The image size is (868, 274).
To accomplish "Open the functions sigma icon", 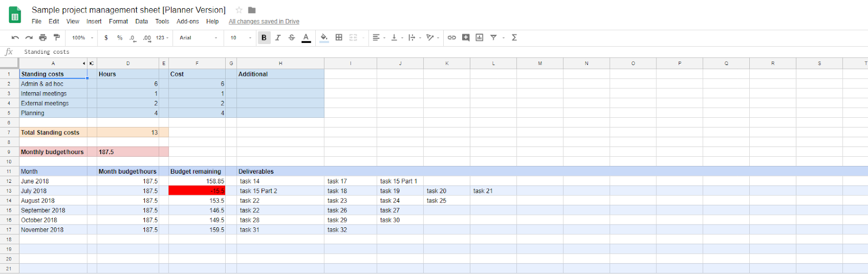I will point(514,37).
